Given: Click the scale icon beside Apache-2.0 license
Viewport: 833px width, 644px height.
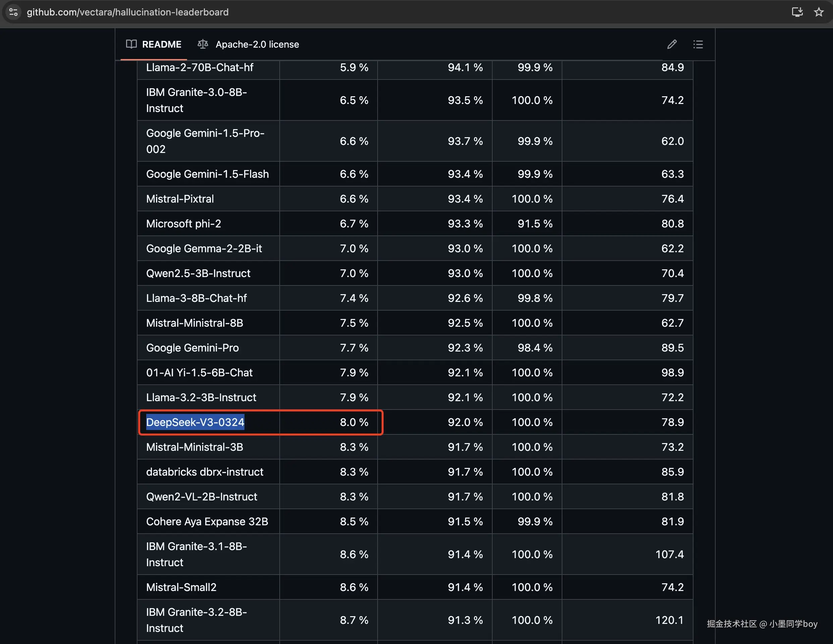Looking at the screenshot, I should pyautogui.click(x=203, y=44).
